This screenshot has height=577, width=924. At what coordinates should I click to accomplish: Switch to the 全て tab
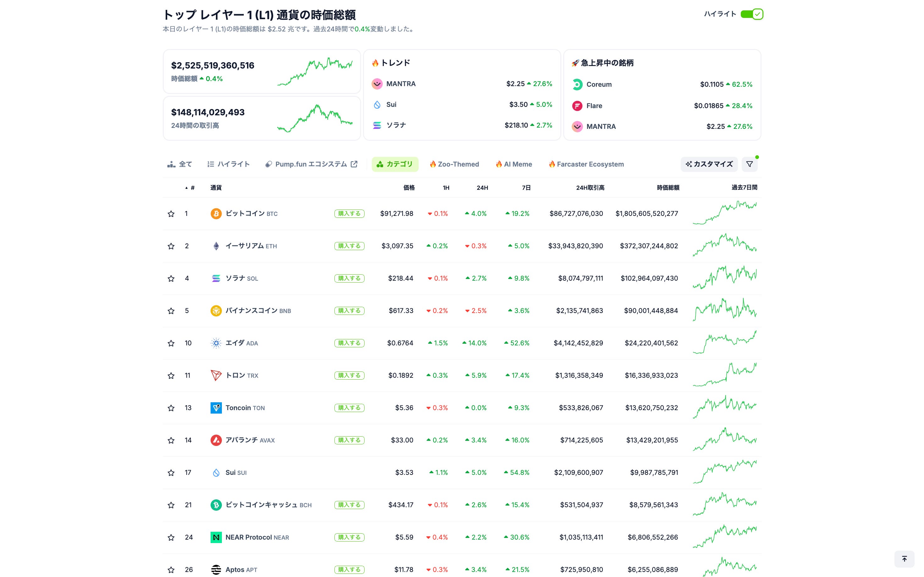coord(180,164)
